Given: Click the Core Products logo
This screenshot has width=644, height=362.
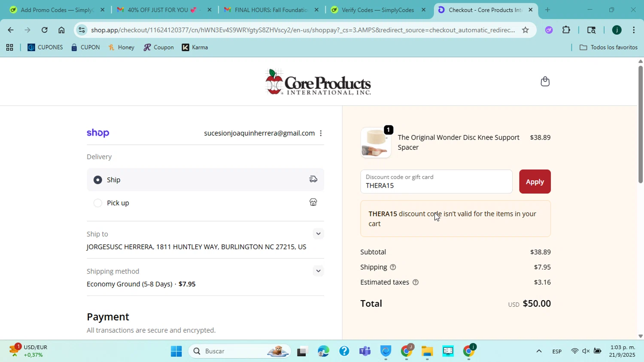Looking at the screenshot, I should pos(318,82).
